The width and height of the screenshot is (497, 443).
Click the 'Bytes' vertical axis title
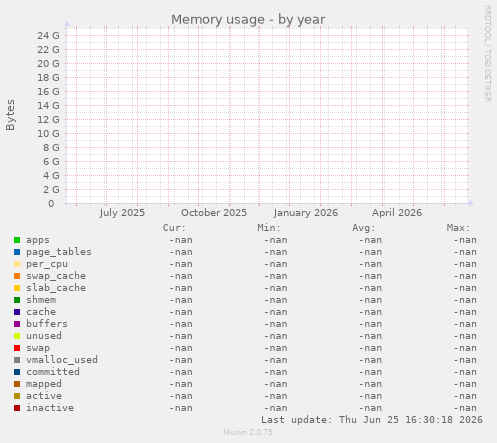point(10,115)
